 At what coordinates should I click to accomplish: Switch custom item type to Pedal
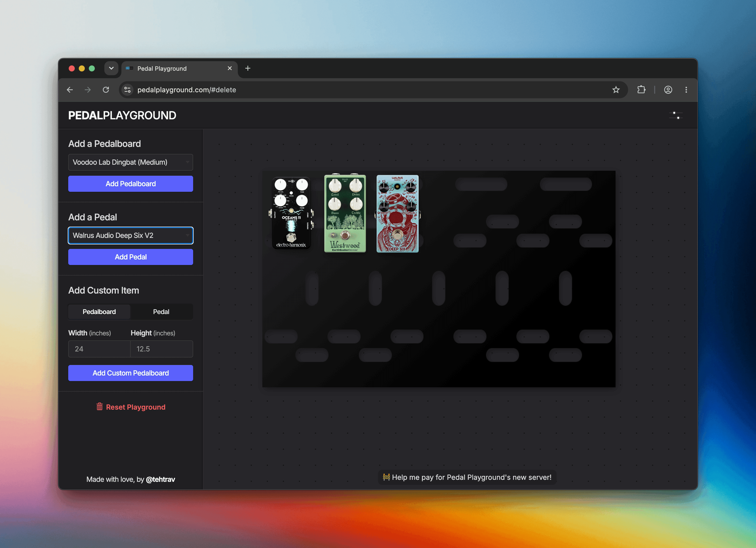tap(161, 312)
